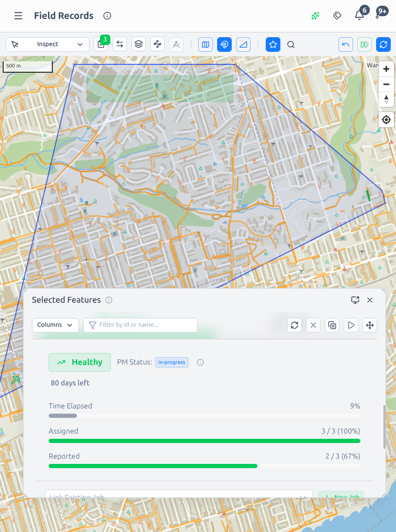The height and width of the screenshot is (532, 396).
Task: Click the green sparkle AI icon
Action: click(x=315, y=16)
